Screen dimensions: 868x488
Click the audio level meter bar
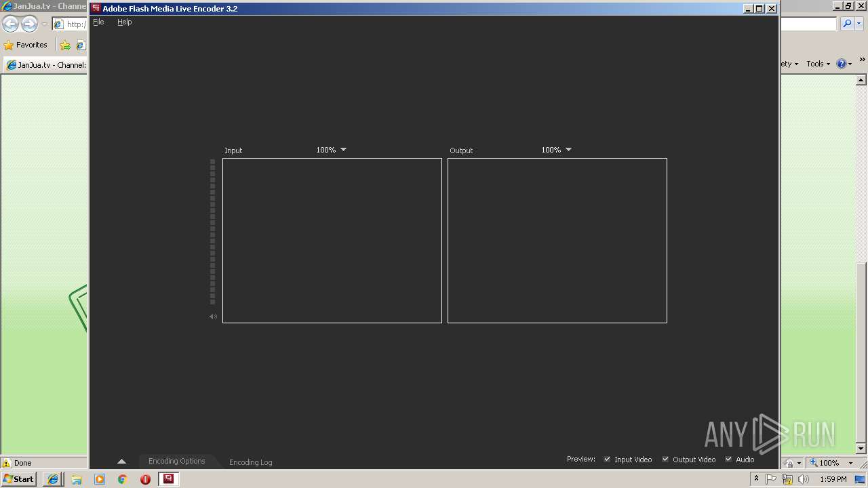212,232
